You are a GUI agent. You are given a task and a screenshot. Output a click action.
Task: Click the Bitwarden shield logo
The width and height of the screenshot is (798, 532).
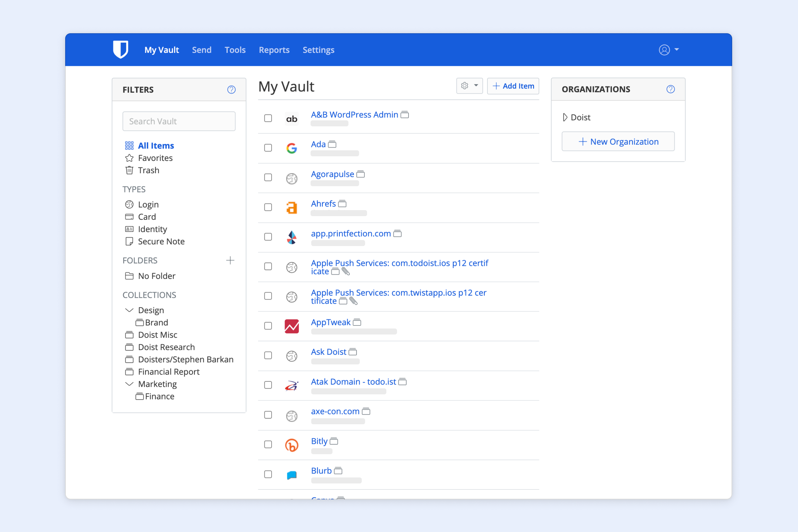120,50
